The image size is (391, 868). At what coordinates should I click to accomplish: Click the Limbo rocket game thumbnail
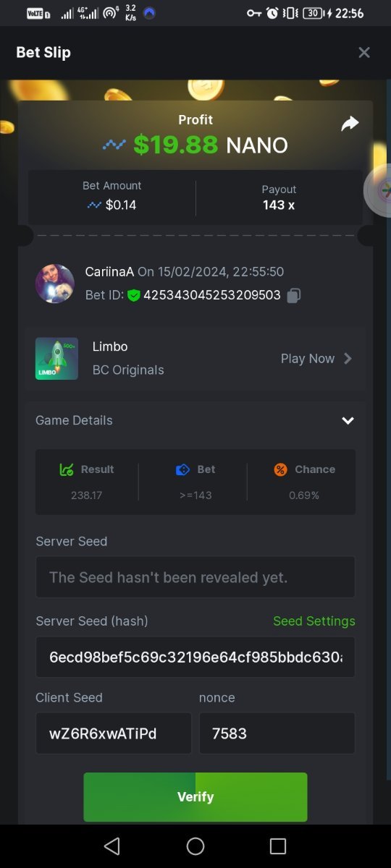(56, 358)
